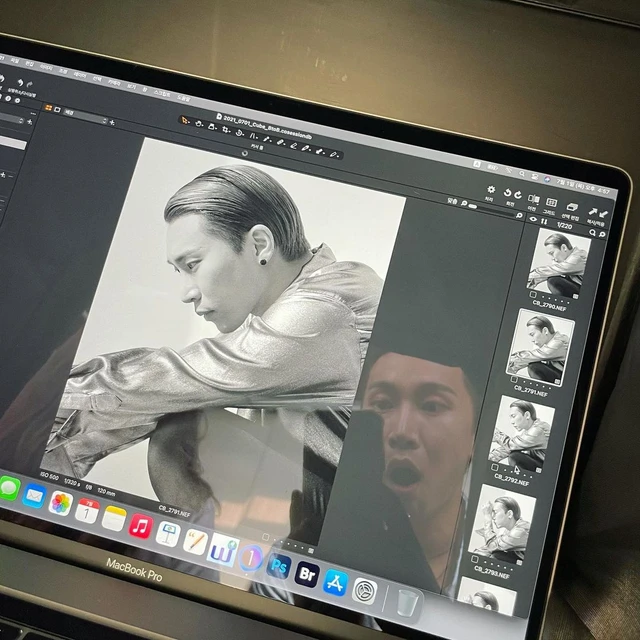Open browser sort order arrows dropdown
The width and height of the screenshot is (640, 640).
click(544, 221)
